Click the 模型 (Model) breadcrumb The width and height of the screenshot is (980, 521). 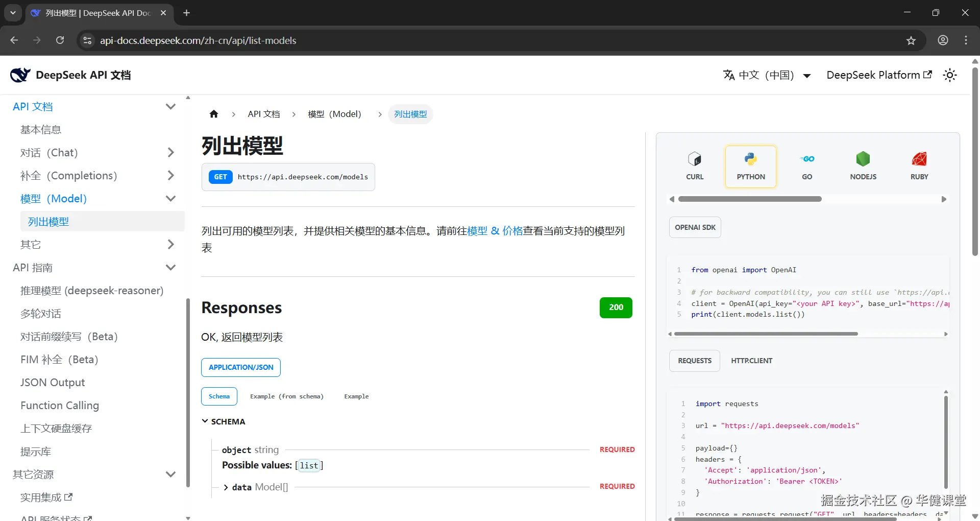coord(334,114)
